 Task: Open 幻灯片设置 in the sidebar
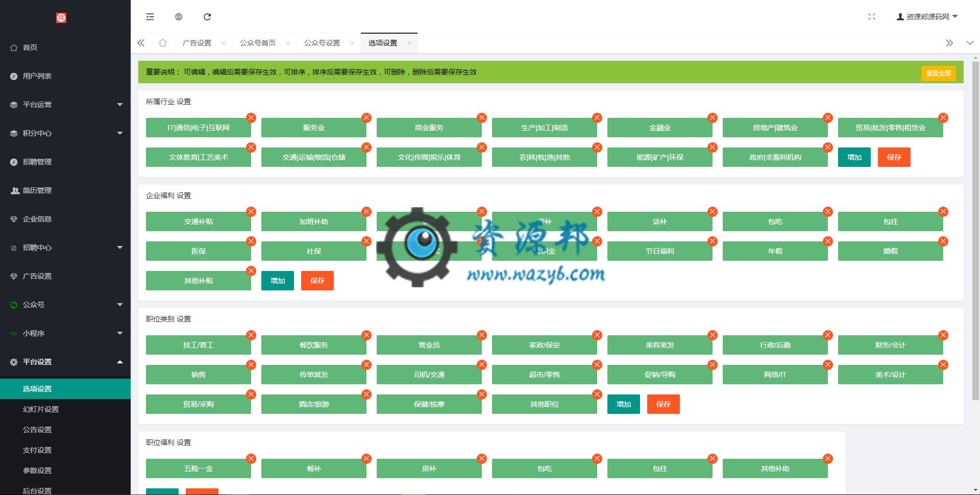pyautogui.click(x=41, y=409)
